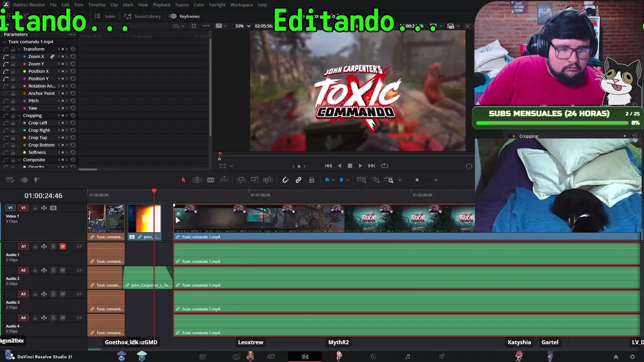
Task: Open the Keyframes panel
Action: (x=185, y=16)
